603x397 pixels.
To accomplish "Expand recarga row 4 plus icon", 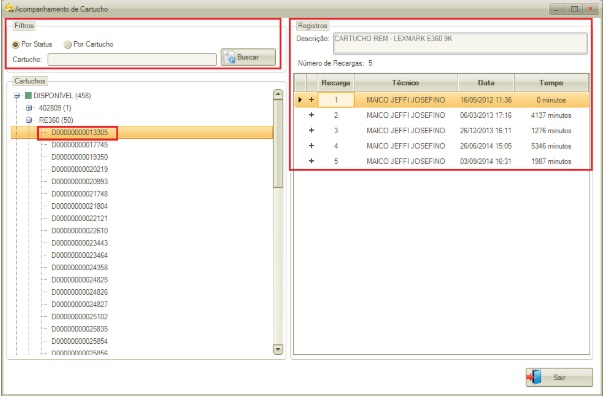I will [x=311, y=146].
